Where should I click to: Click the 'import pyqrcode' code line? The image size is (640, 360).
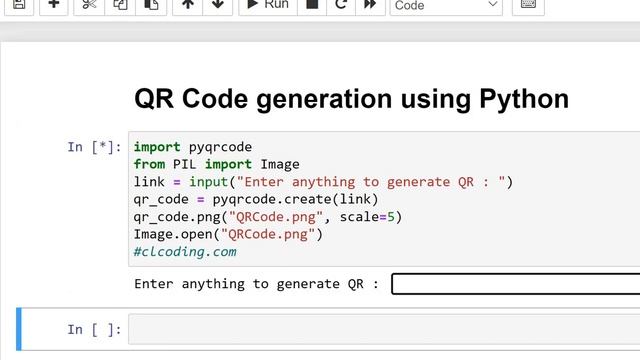193,147
